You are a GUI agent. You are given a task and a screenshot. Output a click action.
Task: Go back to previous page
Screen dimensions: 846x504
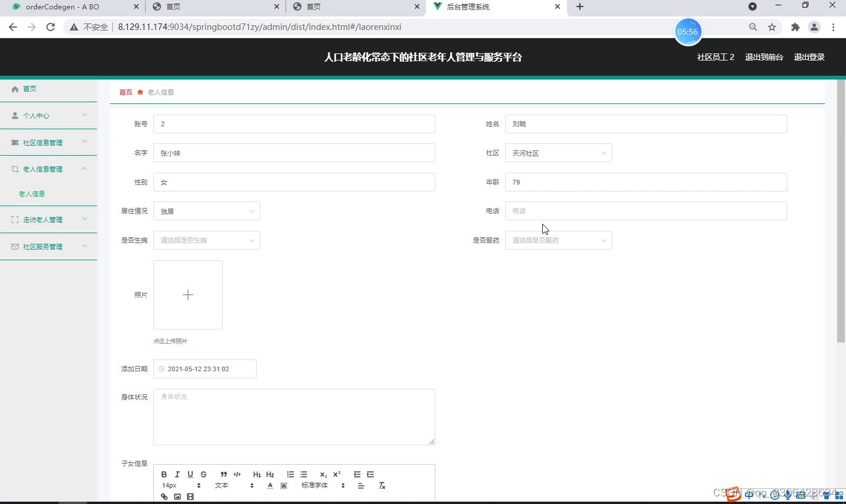click(13, 27)
